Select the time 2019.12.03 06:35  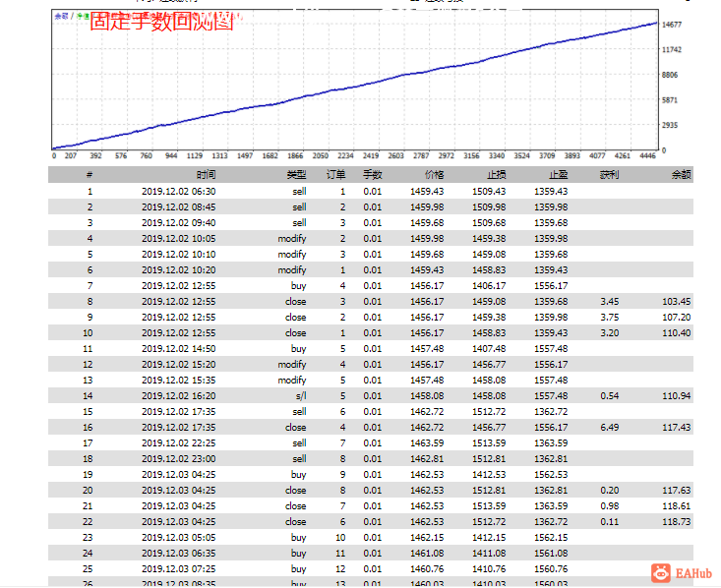coord(178,553)
